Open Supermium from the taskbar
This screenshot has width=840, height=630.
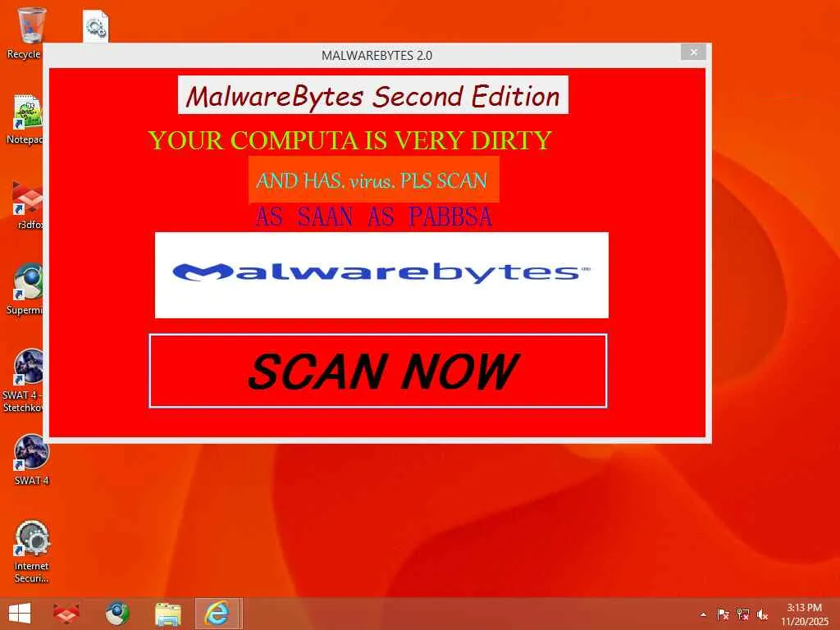116,614
